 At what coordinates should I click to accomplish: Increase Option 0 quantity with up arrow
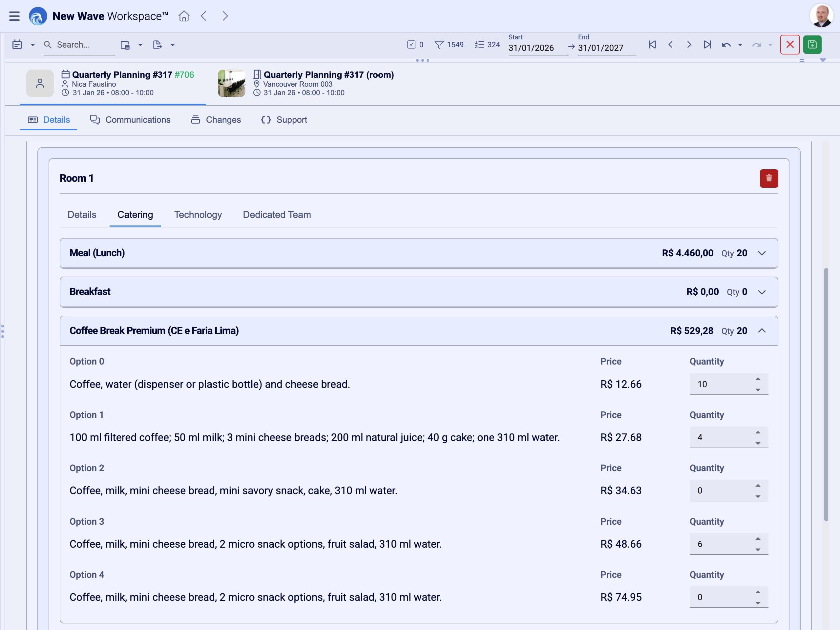(x=758, y=379)
